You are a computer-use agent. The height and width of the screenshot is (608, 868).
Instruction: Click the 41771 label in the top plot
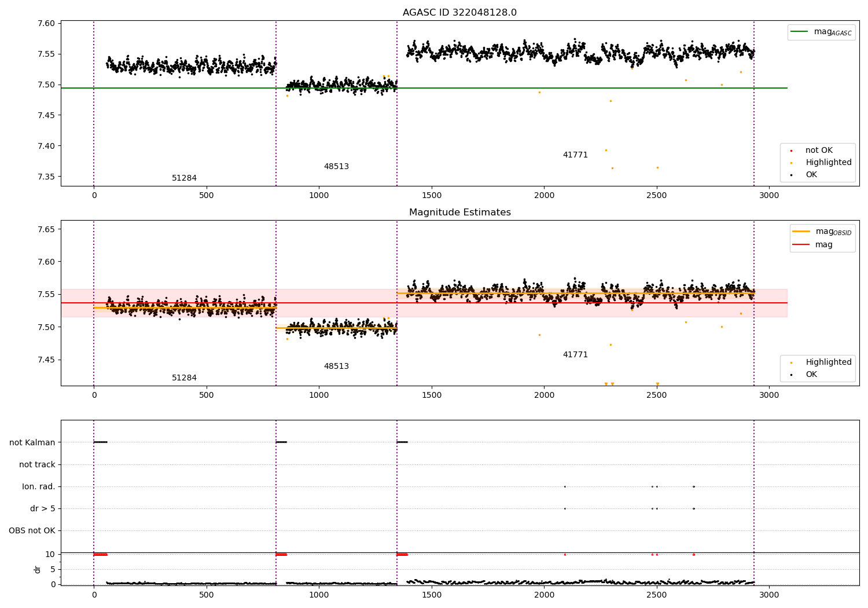click(575, 155)
